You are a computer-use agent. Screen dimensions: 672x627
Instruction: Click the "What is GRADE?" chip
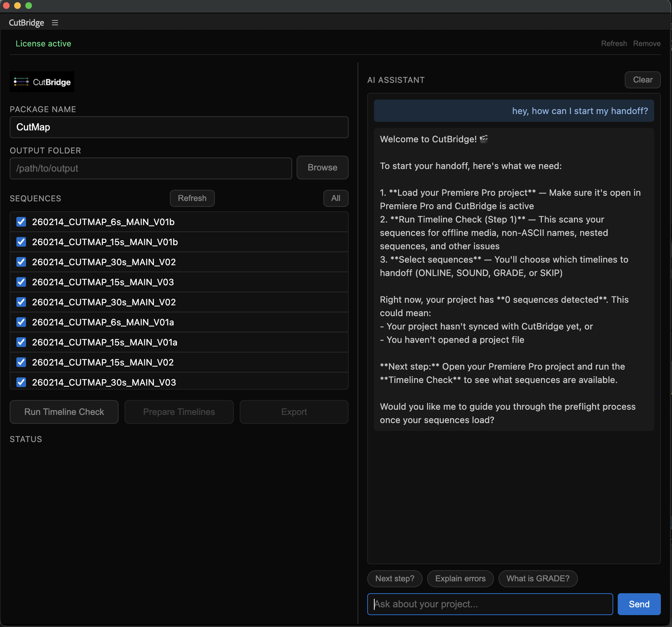[x=537, y=578]
